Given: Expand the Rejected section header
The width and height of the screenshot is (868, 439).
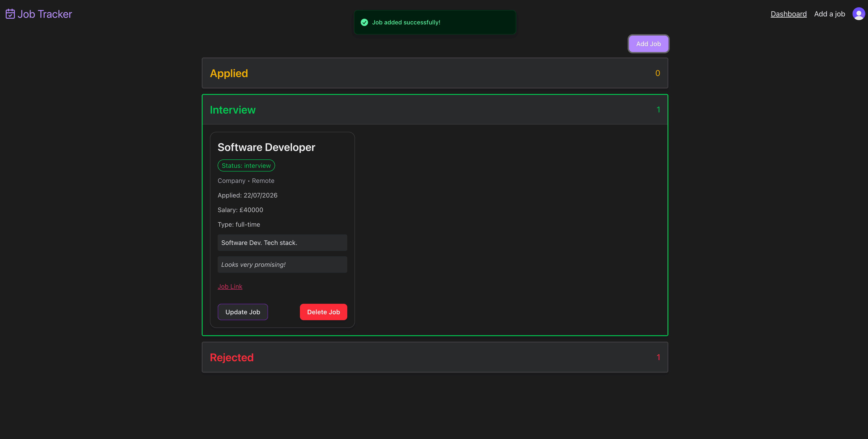Looking at the screenshot, I should tap(435, 357).
